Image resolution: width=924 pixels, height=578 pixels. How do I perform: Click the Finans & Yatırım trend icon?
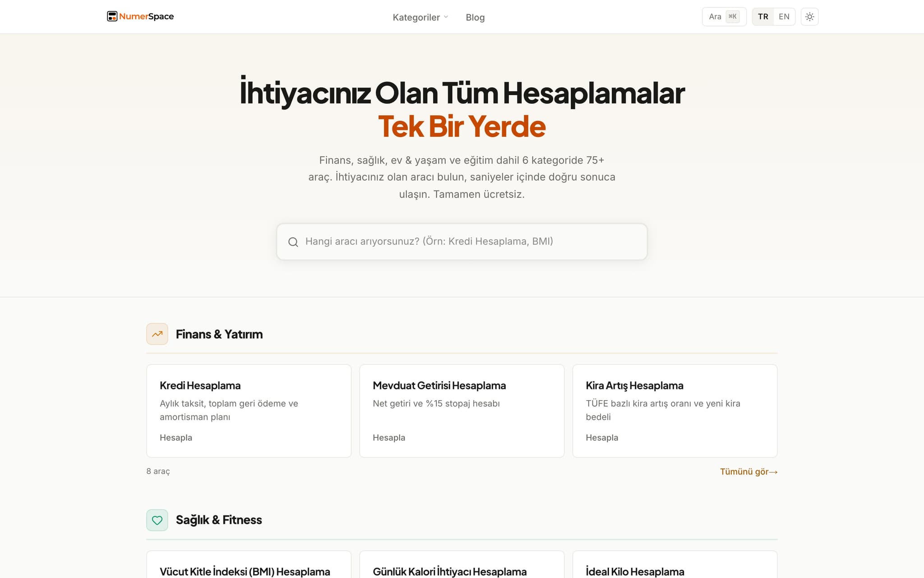pos(157,334)
